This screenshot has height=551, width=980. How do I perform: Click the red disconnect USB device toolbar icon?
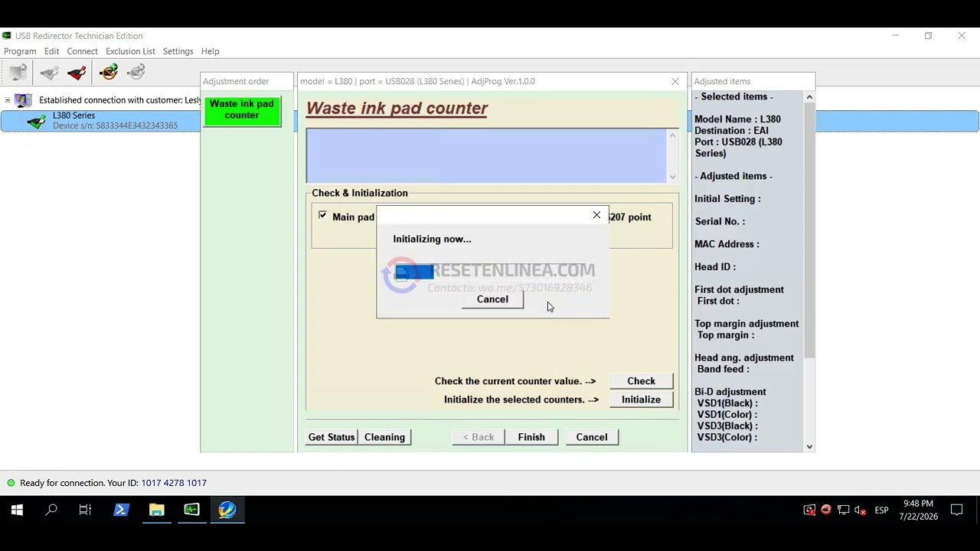point(77,73)
